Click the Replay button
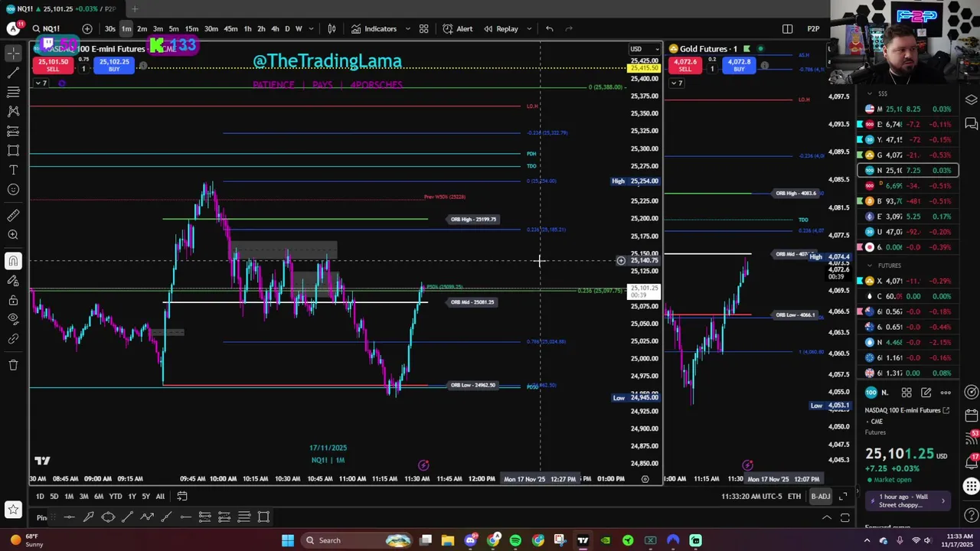The image size is (980, 551). [x=501, y=29]
